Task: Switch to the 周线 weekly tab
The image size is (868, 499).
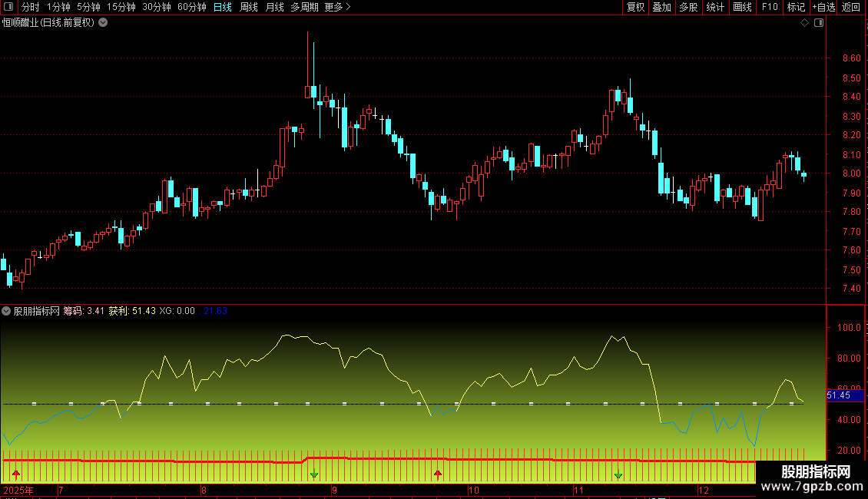Action: click(249, 7)
